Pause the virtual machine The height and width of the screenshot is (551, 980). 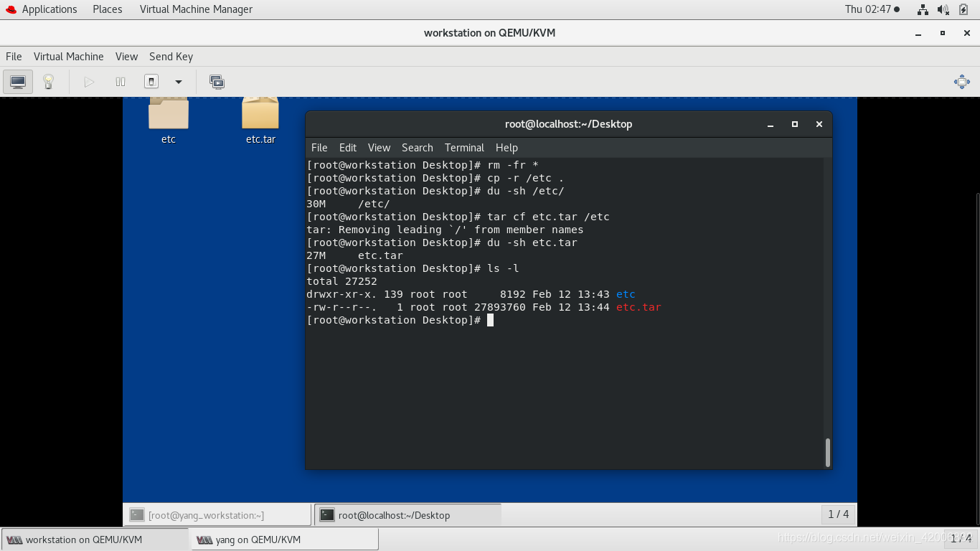coord(121,82)
